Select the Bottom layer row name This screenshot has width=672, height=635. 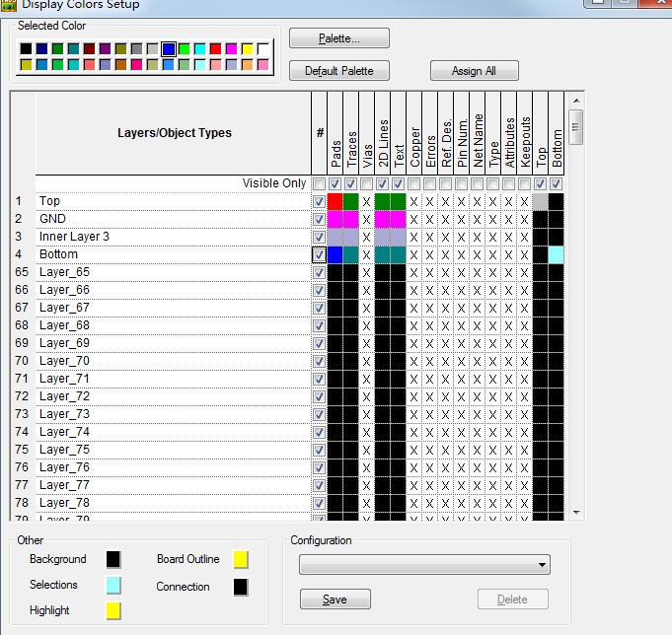(59, 254)
